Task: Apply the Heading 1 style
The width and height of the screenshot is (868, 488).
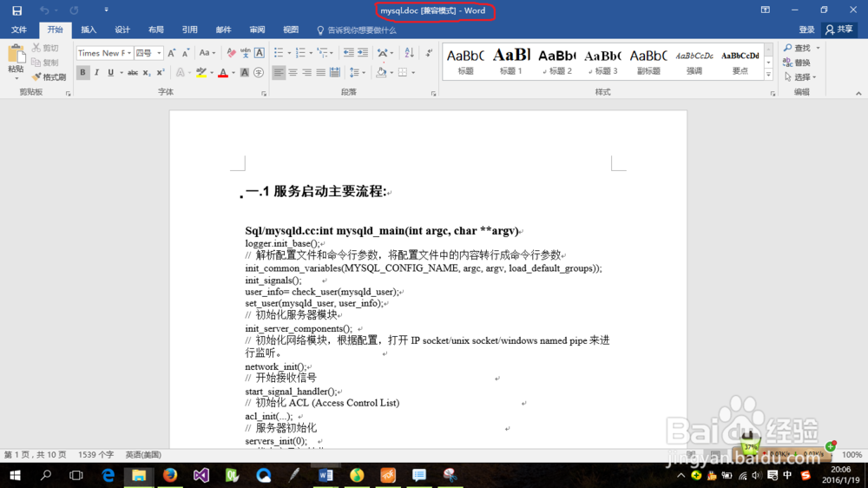Action: (511, 61)
